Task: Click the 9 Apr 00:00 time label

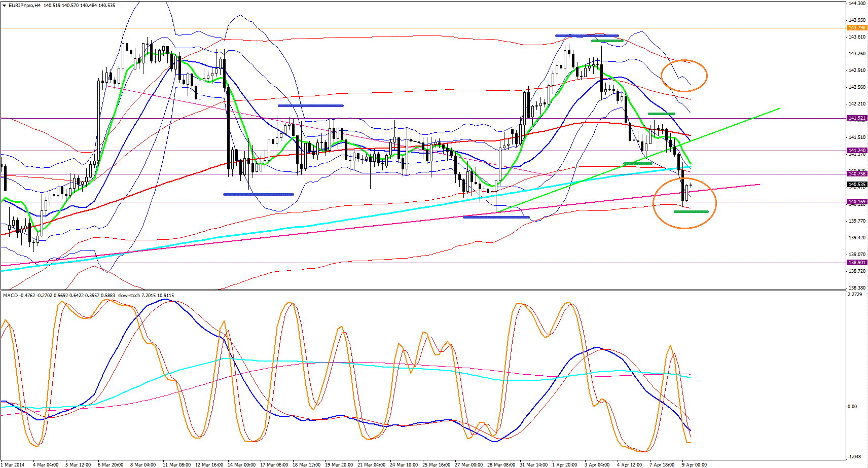Action: pyautogui.click(x=694, y=464)
